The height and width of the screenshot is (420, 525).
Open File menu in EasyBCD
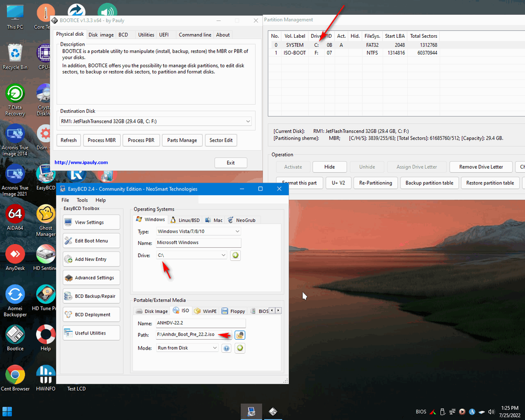(65, 200)
